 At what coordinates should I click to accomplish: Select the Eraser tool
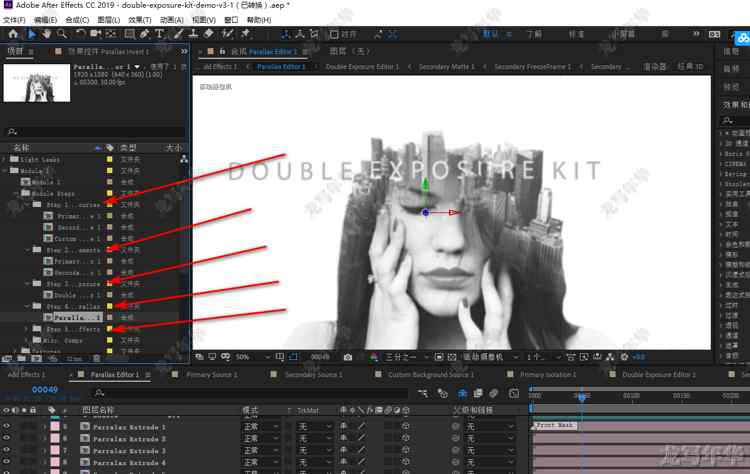point(209,34)
